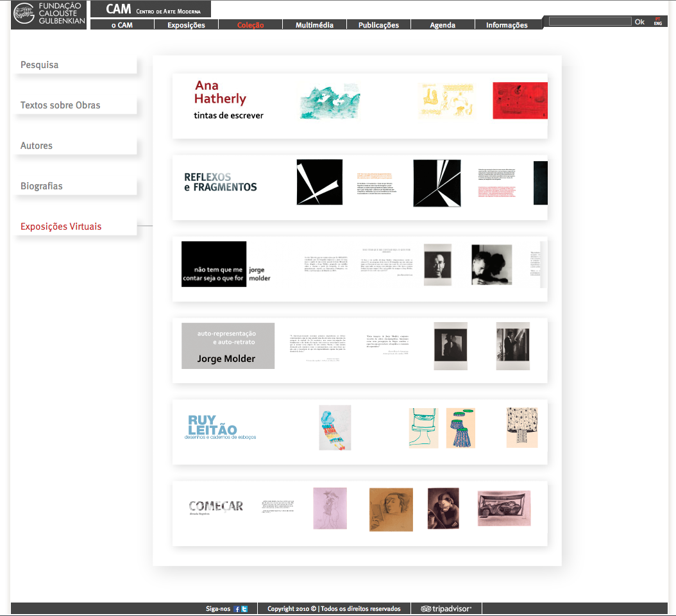Switch language to PT

click(658, 19)
